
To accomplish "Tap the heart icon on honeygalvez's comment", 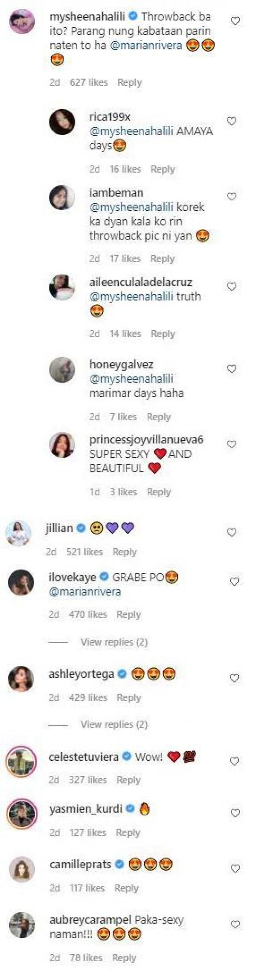I will tap(233, 368).
